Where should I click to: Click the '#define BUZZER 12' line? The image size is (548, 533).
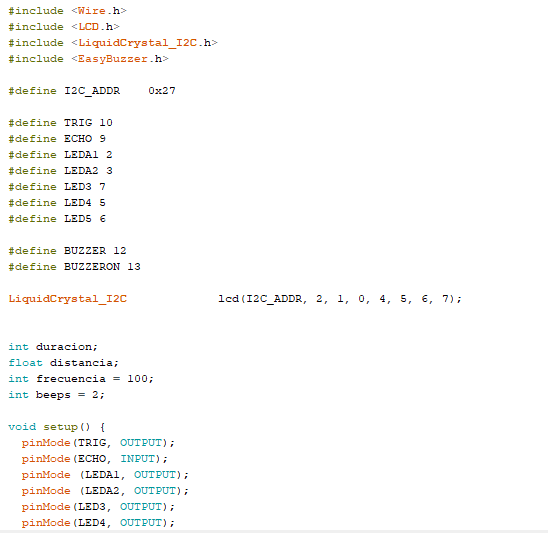coord(67,251)
